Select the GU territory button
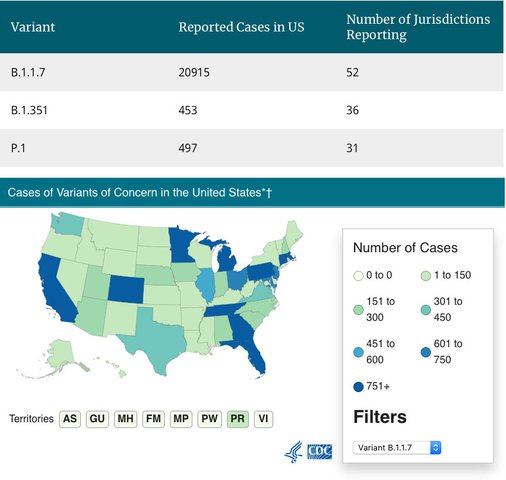The image size is (506, 480). click(x=97, y=419)
